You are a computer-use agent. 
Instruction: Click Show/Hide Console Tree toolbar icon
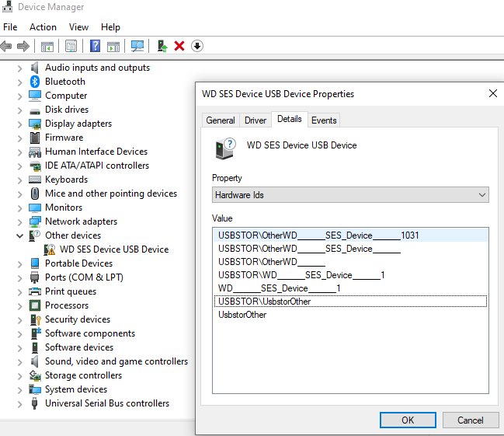pos(47,47)
